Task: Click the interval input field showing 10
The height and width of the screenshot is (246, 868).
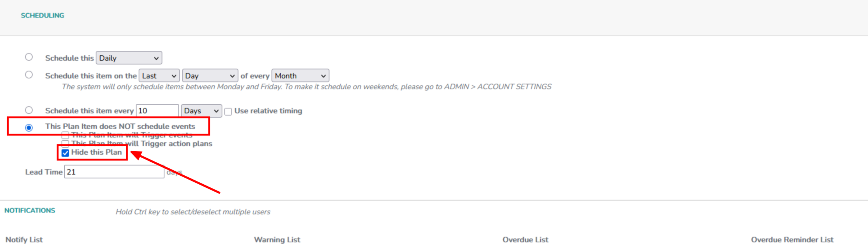Action: (x=157, y=111)
